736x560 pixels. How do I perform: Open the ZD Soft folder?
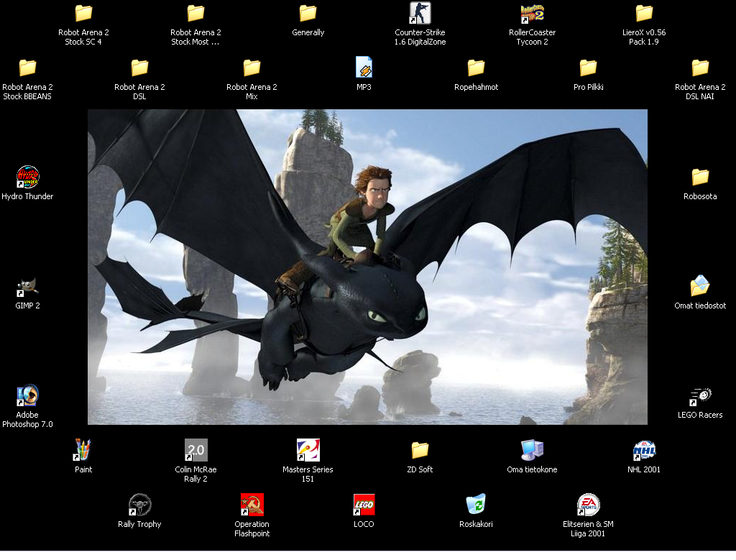[420, 450]
